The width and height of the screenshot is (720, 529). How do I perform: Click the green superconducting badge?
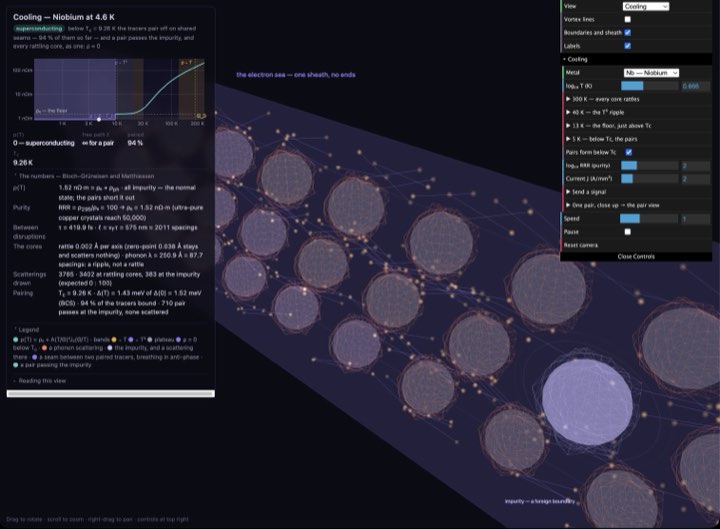[38, 28]
